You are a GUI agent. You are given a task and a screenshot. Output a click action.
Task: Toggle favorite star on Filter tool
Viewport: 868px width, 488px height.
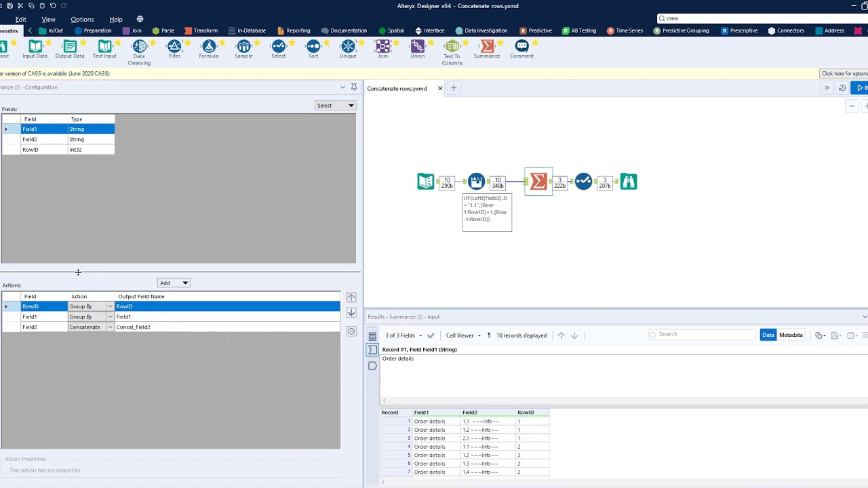coord(187,43)
